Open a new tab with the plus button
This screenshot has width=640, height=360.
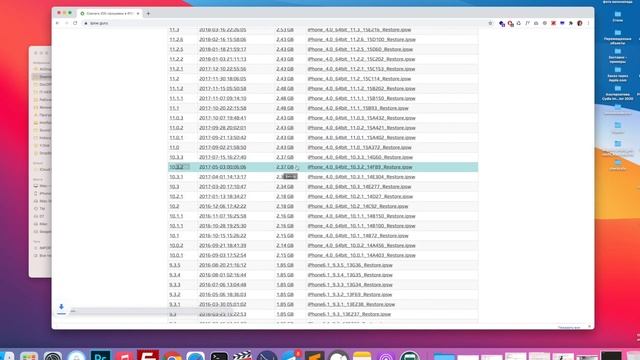coord(148,13)
